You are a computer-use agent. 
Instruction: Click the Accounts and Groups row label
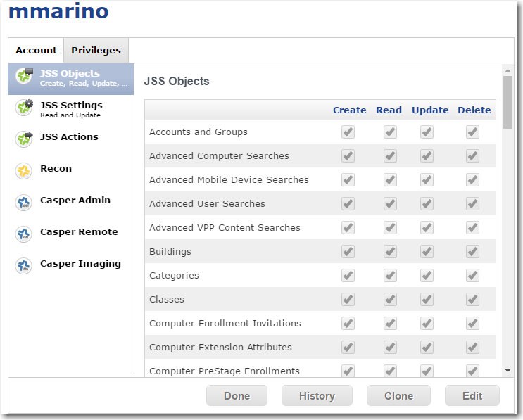coord(199,132)
